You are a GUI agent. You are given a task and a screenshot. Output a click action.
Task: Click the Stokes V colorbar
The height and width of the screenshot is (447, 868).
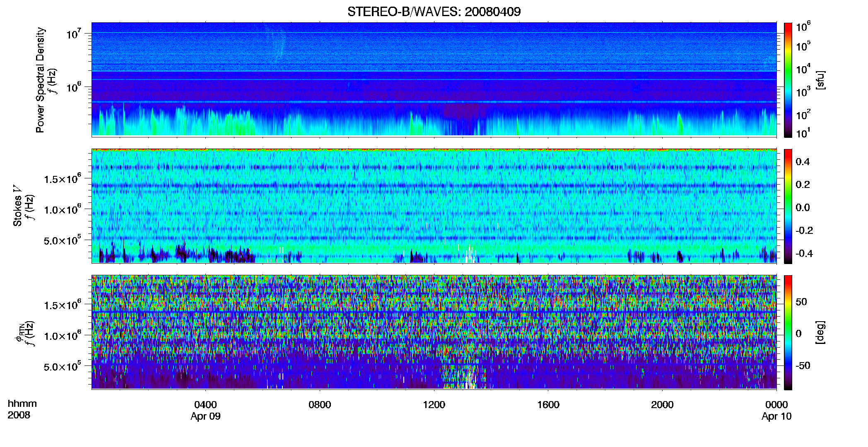click(x=788, y=206)
